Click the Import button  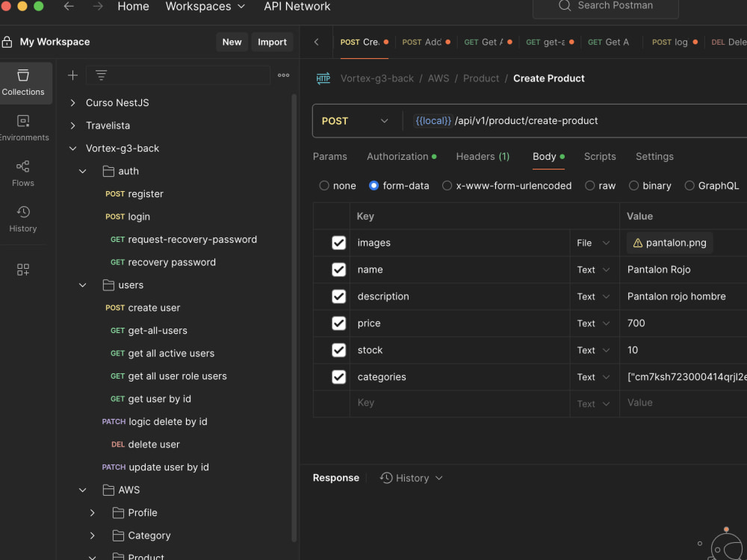pyautogui.click(x=272, y=42)
